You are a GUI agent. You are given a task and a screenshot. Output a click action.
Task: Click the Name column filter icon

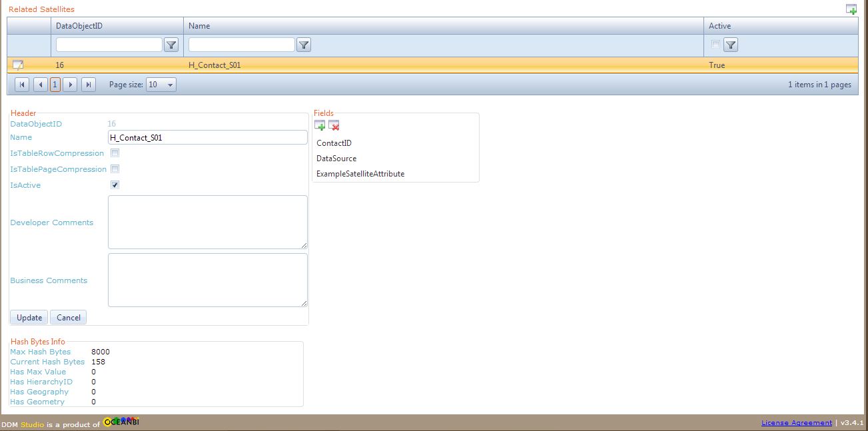304,45
